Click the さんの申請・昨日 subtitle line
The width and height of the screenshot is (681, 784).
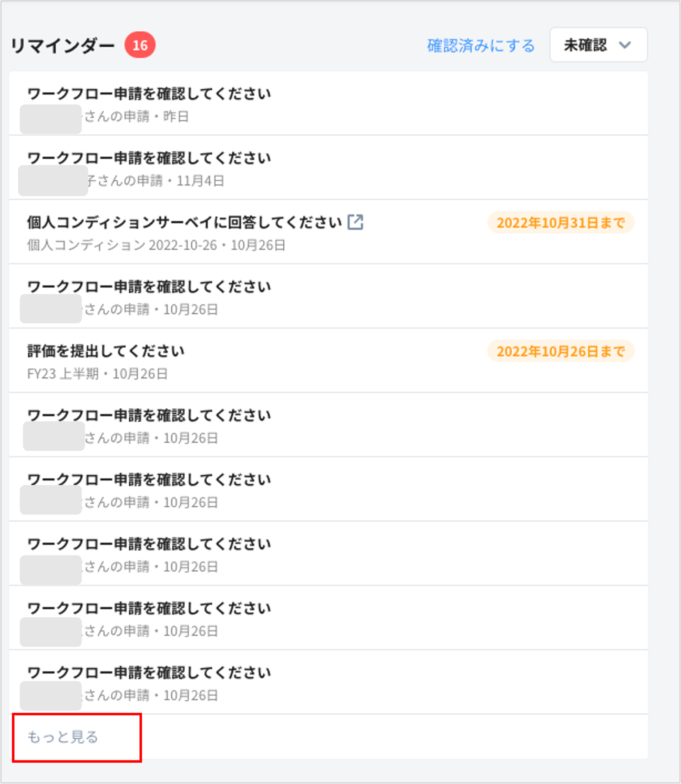[x=136, y=116]
